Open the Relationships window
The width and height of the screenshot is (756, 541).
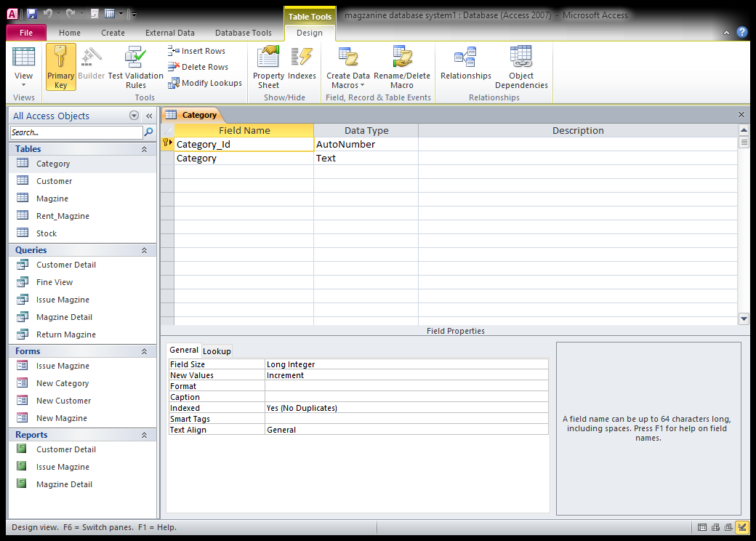click(465, 67)
